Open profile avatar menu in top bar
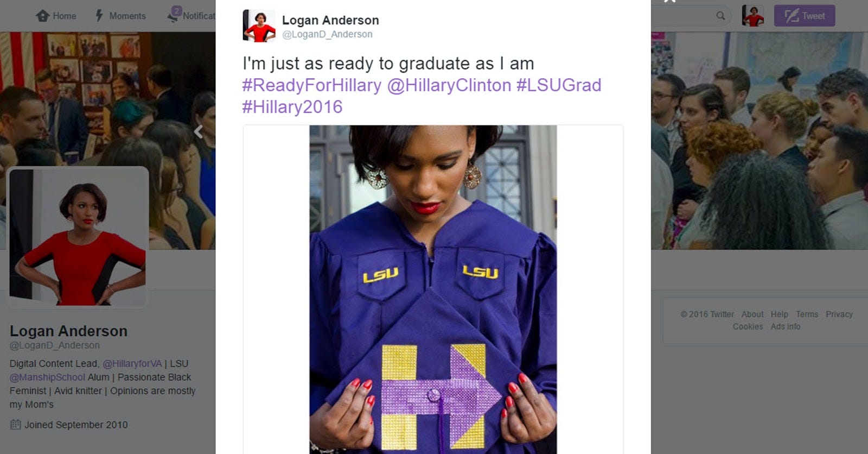 pos(753,16)
